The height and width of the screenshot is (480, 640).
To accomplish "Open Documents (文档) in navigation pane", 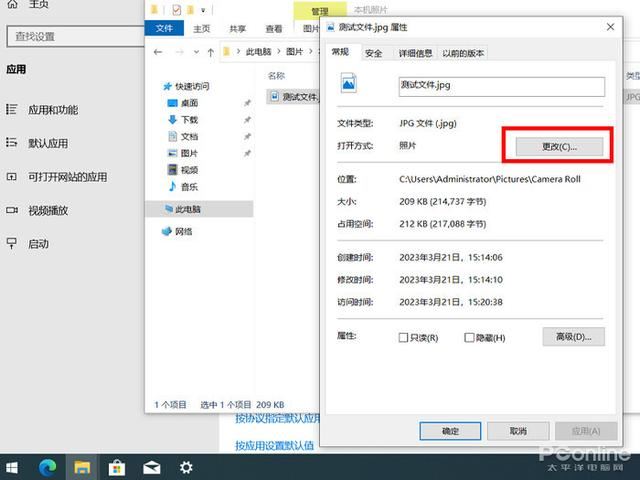I will click(x=189, y=137).
